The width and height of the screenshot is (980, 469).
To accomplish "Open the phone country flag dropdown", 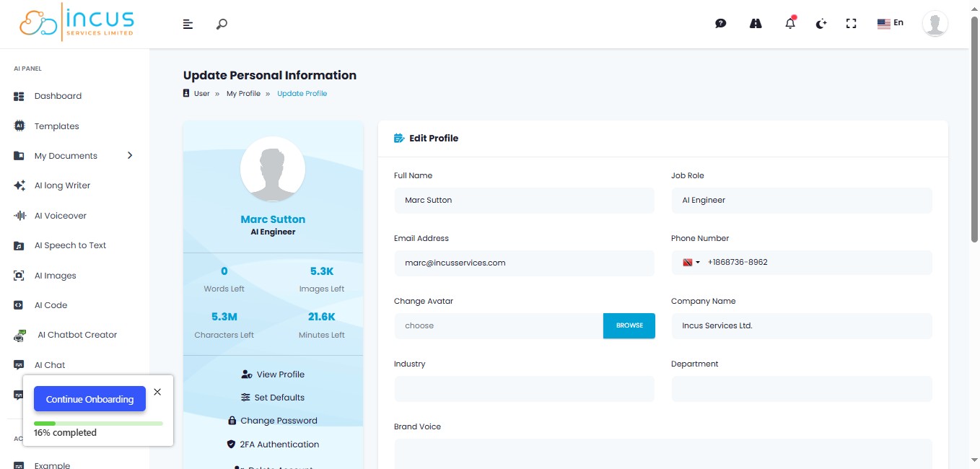I will pos(691,263).
